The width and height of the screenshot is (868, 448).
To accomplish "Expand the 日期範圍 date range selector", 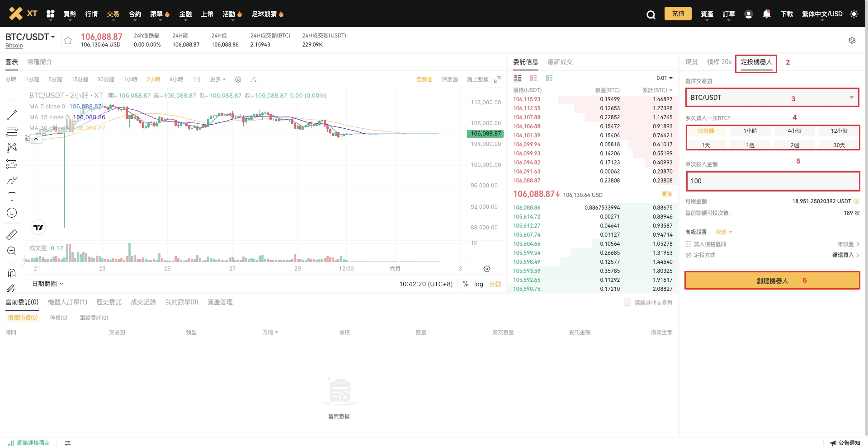I will click(47, 284).
